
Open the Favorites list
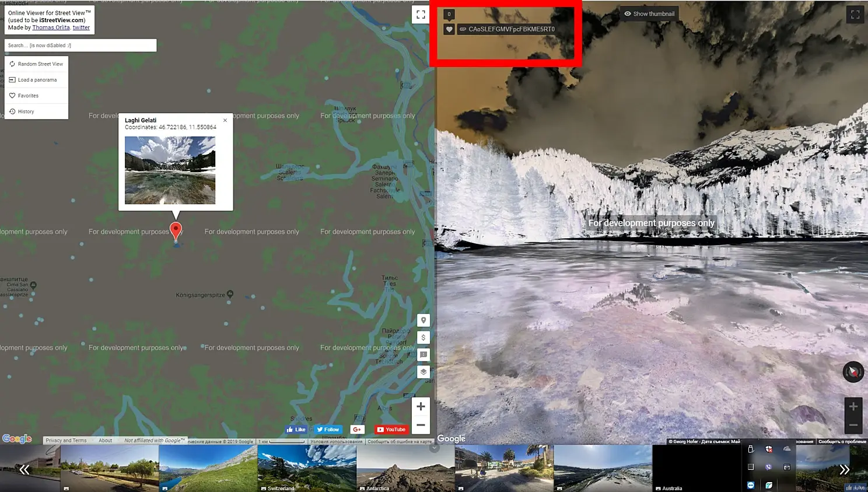(36, 96)
